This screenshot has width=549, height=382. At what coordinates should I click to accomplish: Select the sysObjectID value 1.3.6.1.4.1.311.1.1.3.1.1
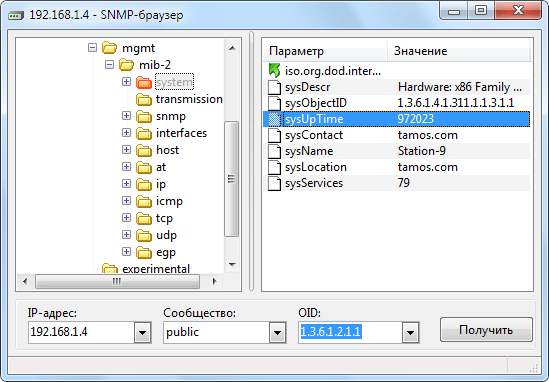[456, 103]
